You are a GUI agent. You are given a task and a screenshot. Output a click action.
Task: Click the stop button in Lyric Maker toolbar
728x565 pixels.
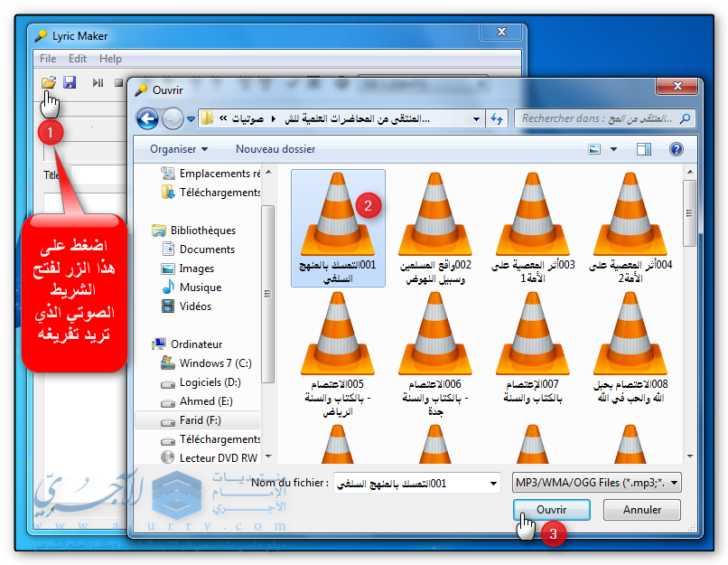(x=119, y=82)
